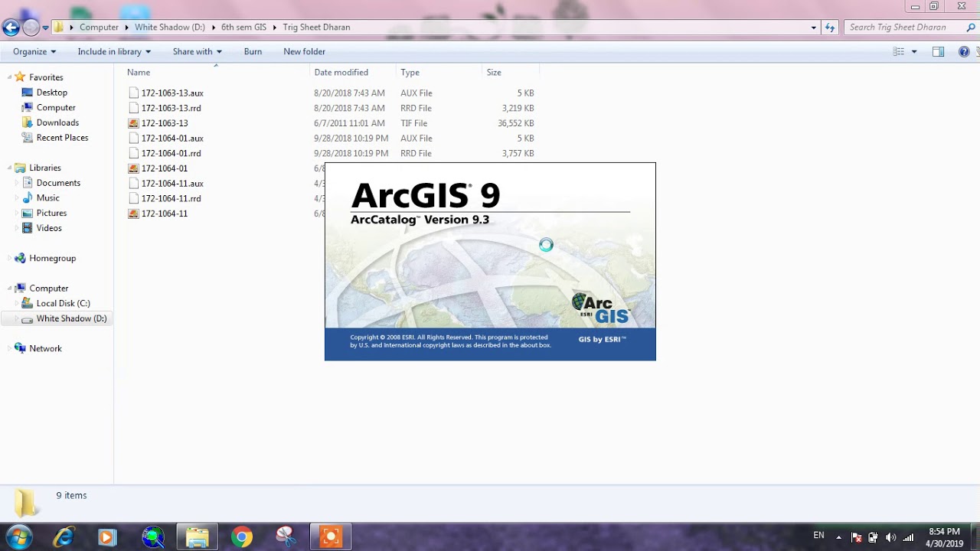Image resolution: width=980 pixels, height=551 pixels.
Task: Click the 'White Shadow (D:)' address bar breadcrumb
Action: (x=170, y=28)
